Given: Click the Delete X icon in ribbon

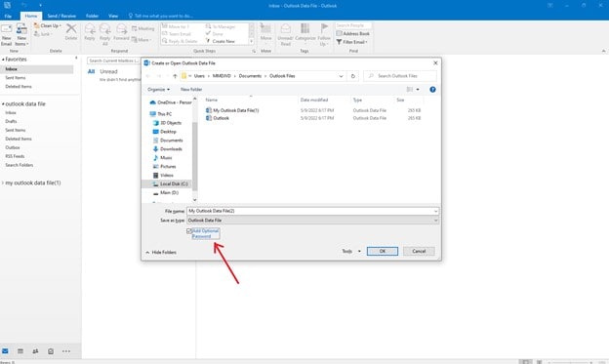Looking at the screenshot, I should [71, 28].
